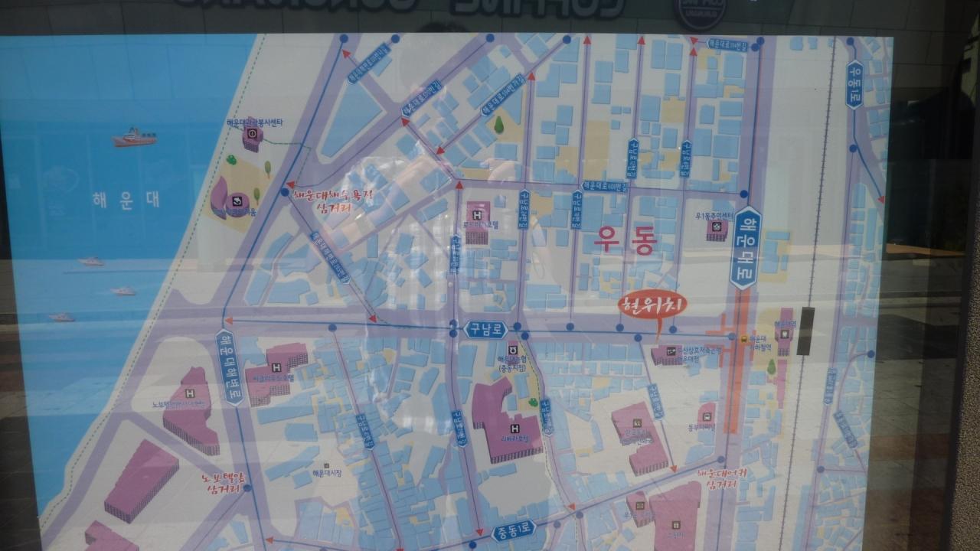Viewport: 980px width, 551px height.
Task: Click the 우동 district name
Action: pos(625,240)
